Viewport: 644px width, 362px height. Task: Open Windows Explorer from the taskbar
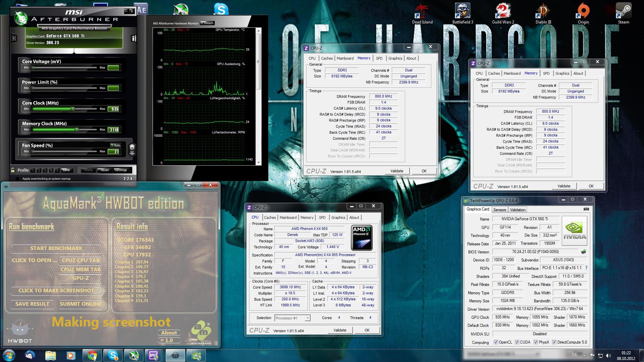pyautogui.click(x=51, y=355)
